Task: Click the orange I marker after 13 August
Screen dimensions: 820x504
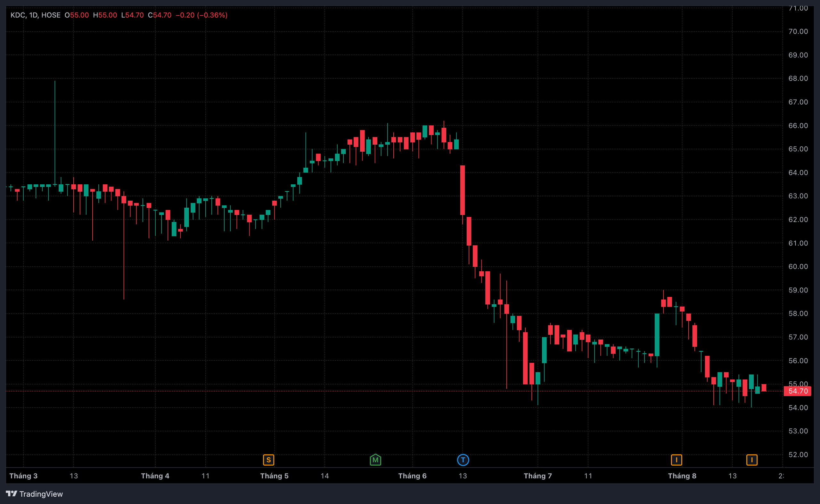Action: click(x=751, y=460)
